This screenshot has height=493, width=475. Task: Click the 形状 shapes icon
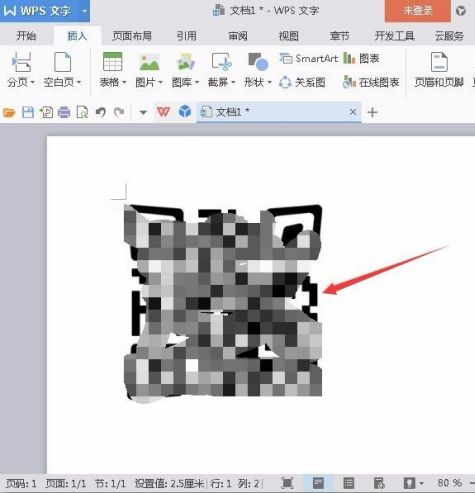(258, 62)
